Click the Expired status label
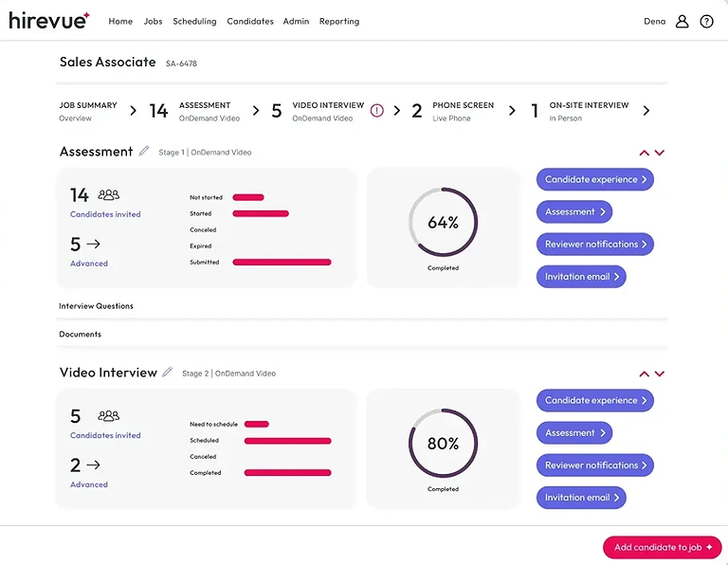728x565 pixels. tap(201, 246)
